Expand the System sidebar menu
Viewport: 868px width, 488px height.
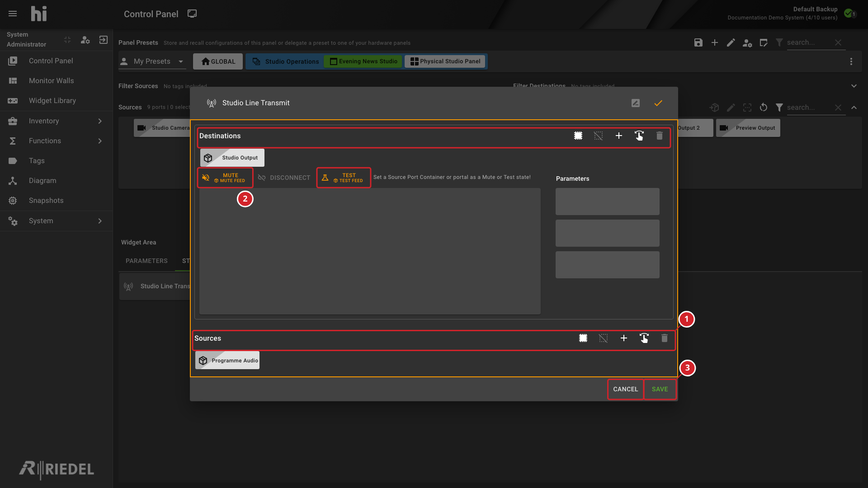pos(56,221)
